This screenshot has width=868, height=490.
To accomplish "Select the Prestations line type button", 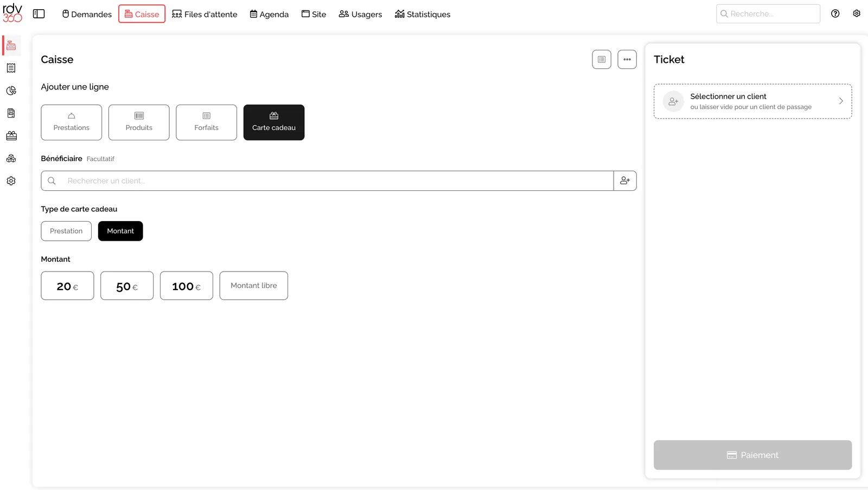I will tap(72, 122).
